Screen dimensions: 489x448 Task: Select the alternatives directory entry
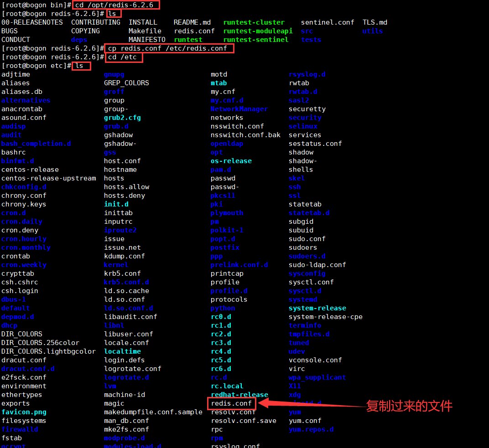tap(26, 100)
